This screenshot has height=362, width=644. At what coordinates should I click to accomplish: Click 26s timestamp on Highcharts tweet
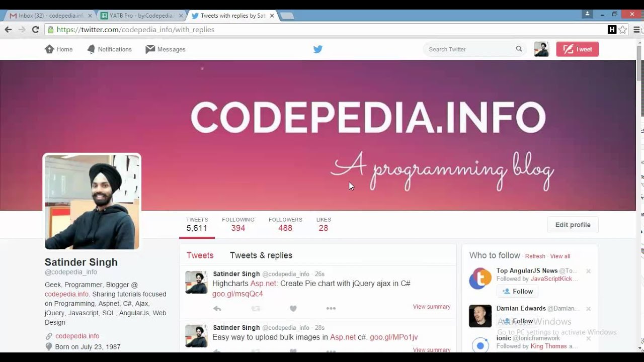tap(319, 274)
